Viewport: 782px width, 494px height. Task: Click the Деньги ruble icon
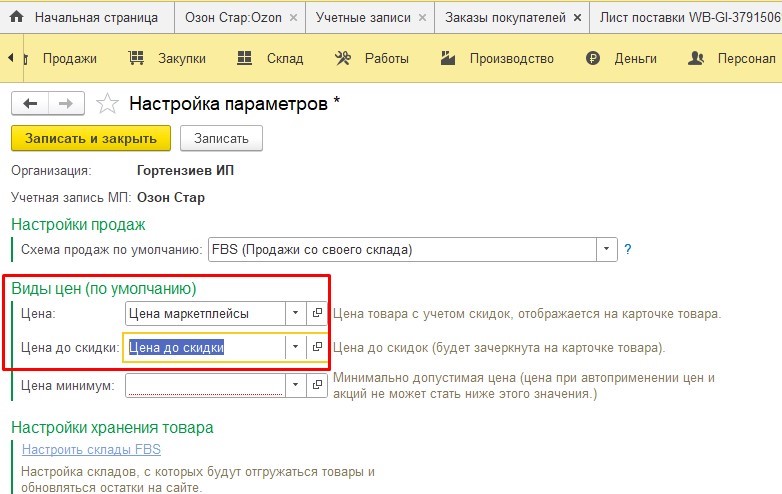593,58
